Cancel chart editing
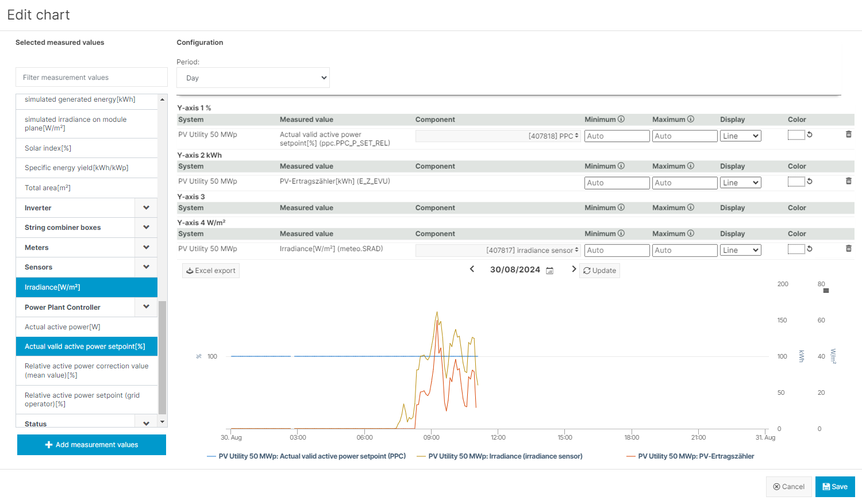 tap(789, 487)
